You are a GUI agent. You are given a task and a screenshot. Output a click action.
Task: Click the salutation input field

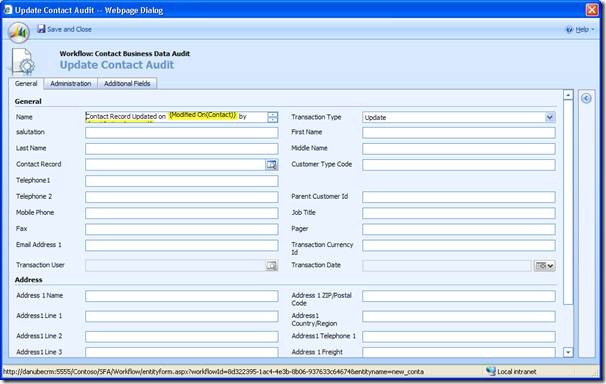[182, 133]
